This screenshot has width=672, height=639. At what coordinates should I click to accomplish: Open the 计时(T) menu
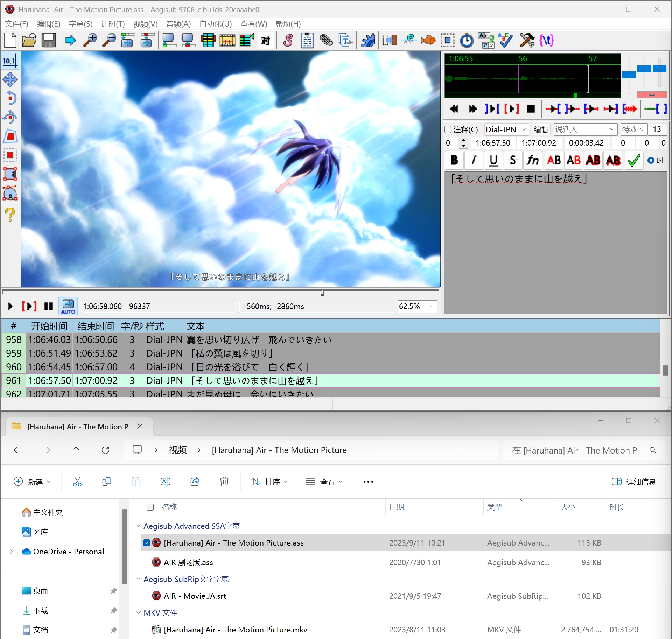click(x=113, y=24)
